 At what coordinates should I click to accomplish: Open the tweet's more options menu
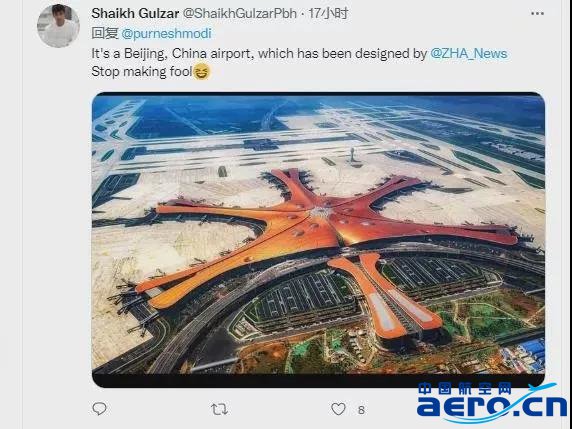(537, 13)
